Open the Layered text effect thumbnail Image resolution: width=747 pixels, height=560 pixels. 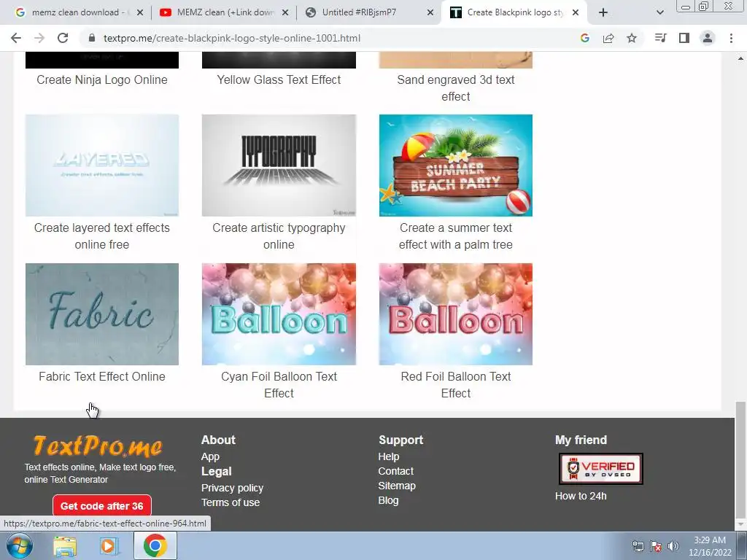click(102, 166)
